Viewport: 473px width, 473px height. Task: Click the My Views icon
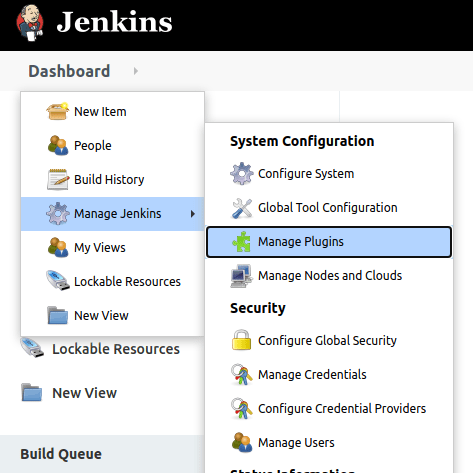(58, 247)
